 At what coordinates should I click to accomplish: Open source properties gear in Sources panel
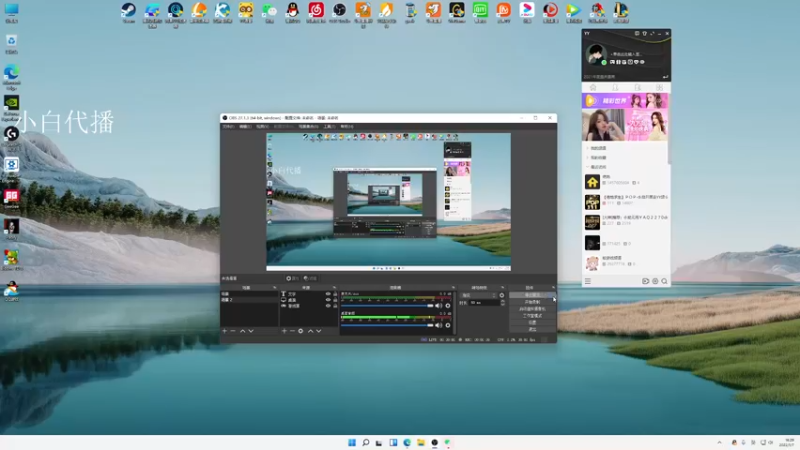301,331
